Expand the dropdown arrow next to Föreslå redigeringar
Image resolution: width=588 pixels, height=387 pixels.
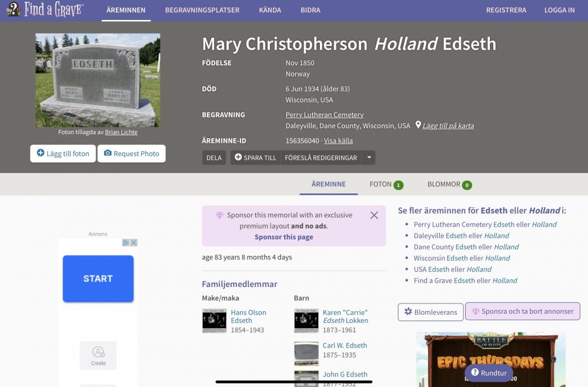tap(368, 158)
